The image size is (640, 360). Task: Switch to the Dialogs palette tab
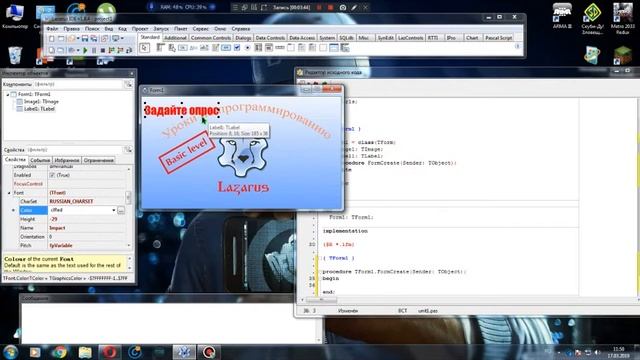(243, 38)
